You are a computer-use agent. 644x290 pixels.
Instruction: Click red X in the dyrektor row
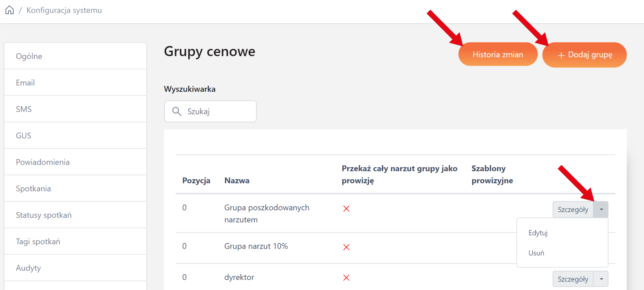pyautogui.click(x=346, y=277)
